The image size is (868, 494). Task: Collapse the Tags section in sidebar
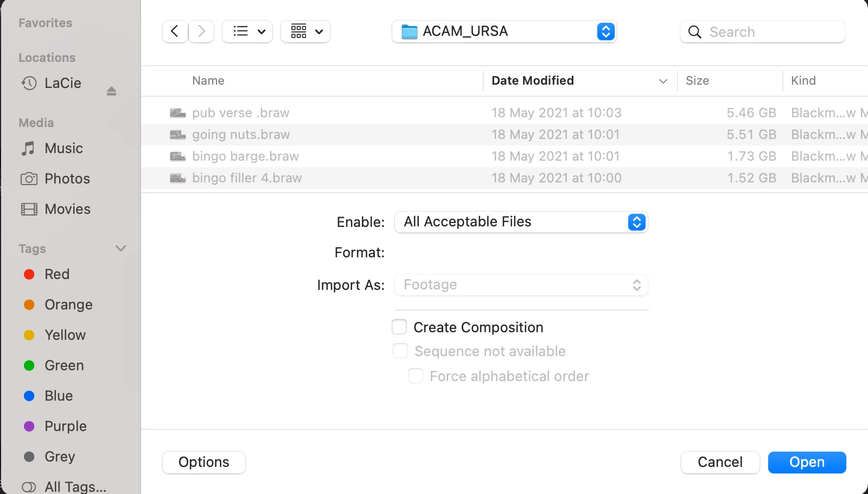point(120,249)
